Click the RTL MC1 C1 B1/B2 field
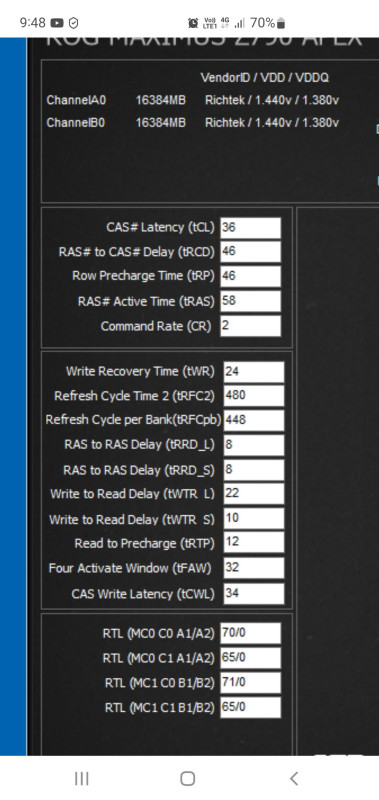The height and width of the screenshot is (800, 379). click(250, 707)
